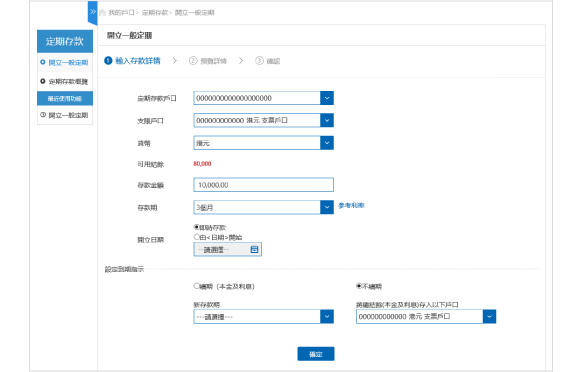This screenshot has width=582, height=372.
Task: Open the debit account dropdown
Action: pos(264,120)
